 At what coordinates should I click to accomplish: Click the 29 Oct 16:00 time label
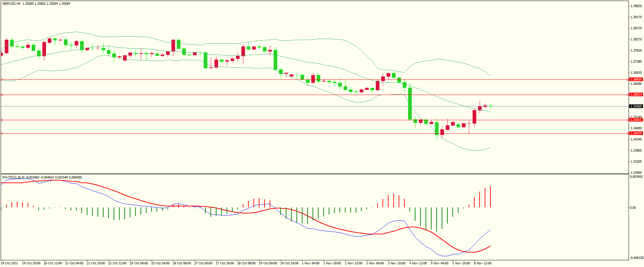(289, 263)
